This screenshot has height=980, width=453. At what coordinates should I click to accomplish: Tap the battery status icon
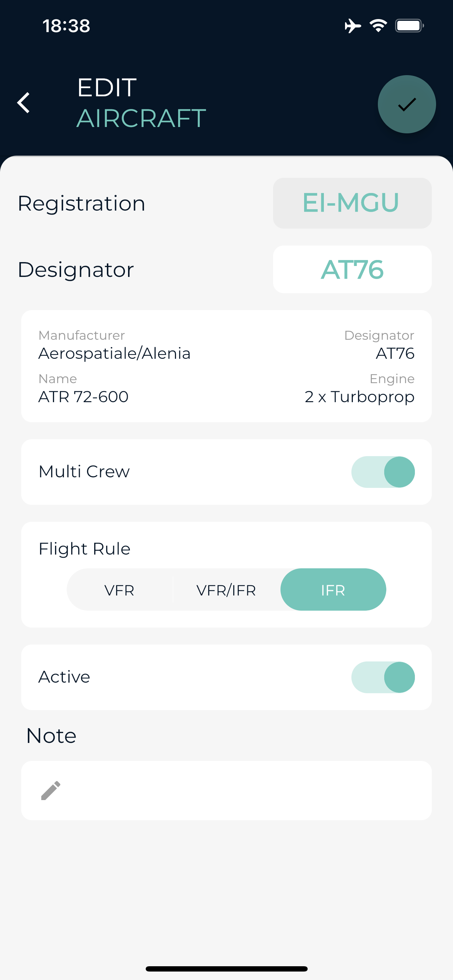[409, 26]
